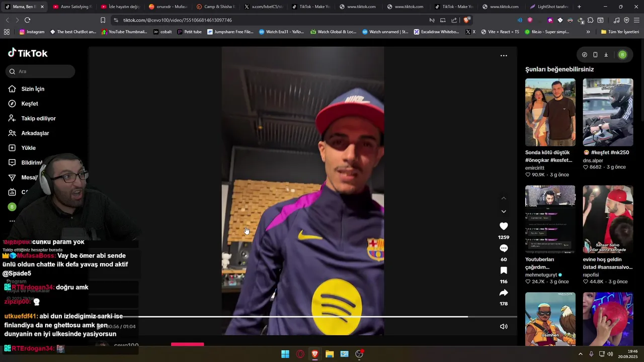Open the Windows Start menu
The image size is (644, 362).
click(285, 354)
